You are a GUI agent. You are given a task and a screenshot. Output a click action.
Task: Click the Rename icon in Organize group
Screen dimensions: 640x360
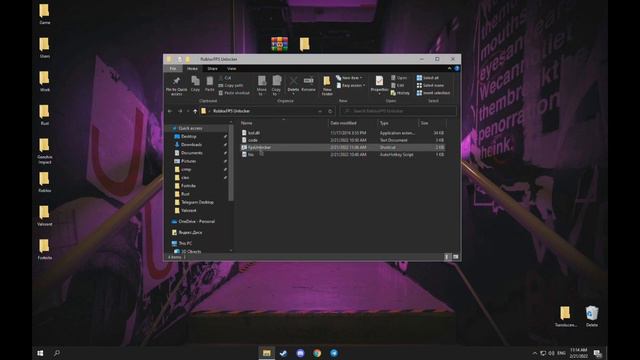pos(308,84)
